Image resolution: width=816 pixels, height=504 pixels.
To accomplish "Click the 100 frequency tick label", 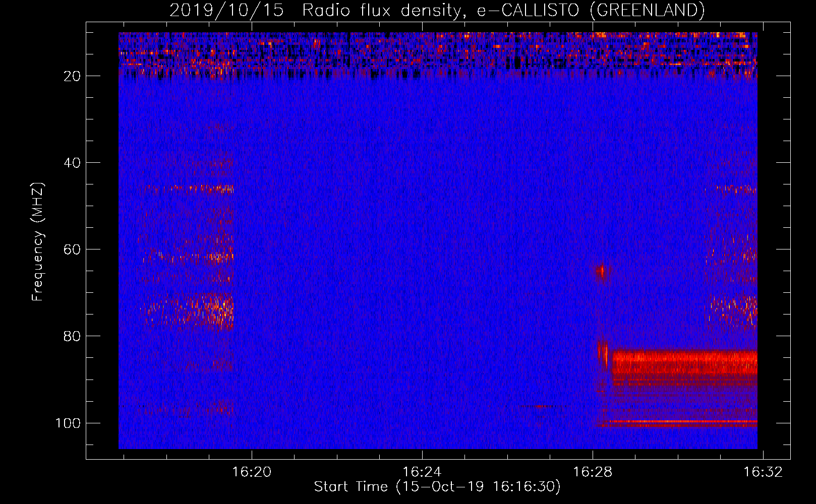I will point(68,423).
